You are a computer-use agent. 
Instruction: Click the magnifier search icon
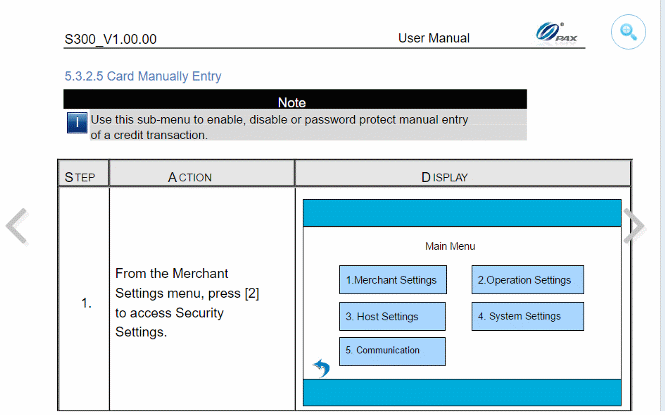(628, 31)
